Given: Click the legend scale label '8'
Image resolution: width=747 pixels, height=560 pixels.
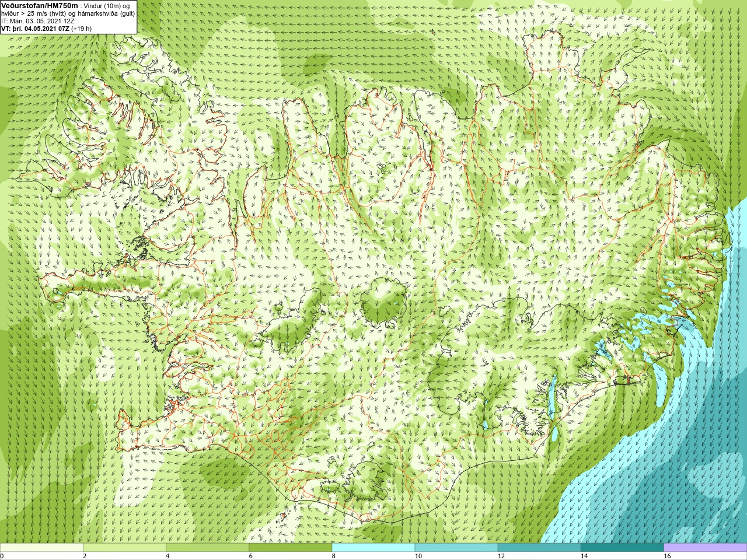Looking at the screenshot, I should [x=333, y=556].
